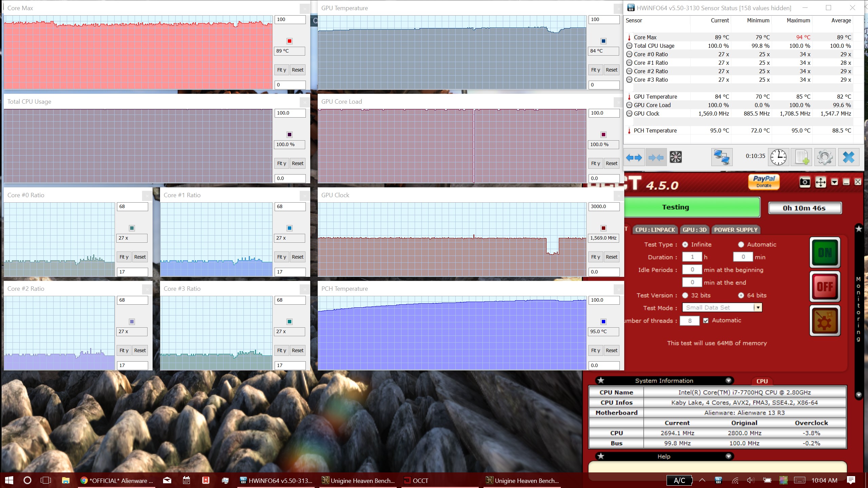Click Fit y in PCH Temperature graph
The height and width of the screenshot is (488, 868).
(x=595, y=350)
